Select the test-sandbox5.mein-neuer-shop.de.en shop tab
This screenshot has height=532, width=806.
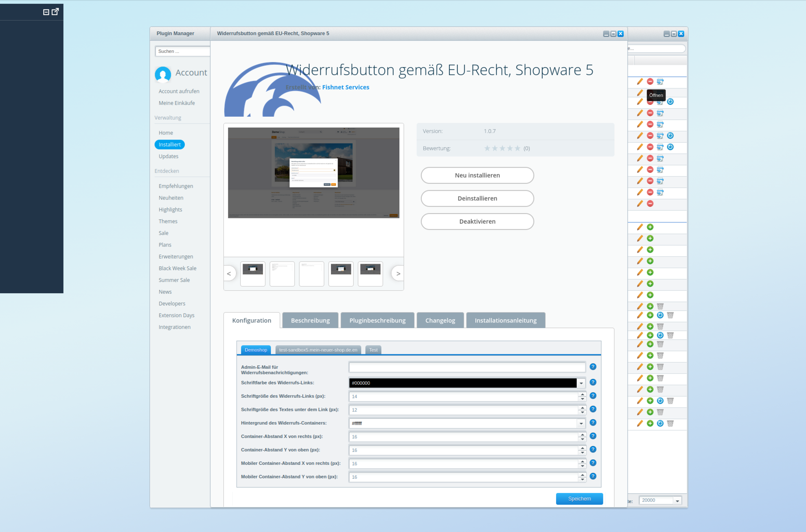318,350
